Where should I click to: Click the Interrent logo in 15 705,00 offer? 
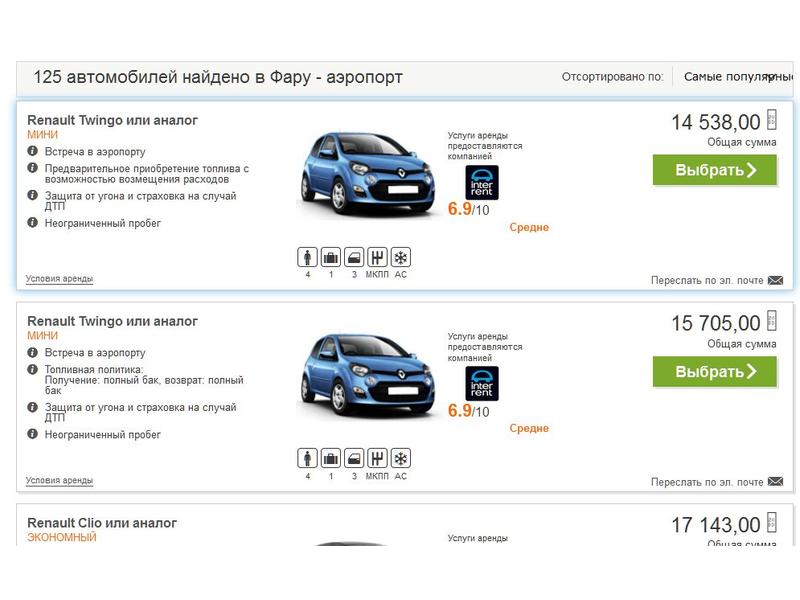point(482,384)
